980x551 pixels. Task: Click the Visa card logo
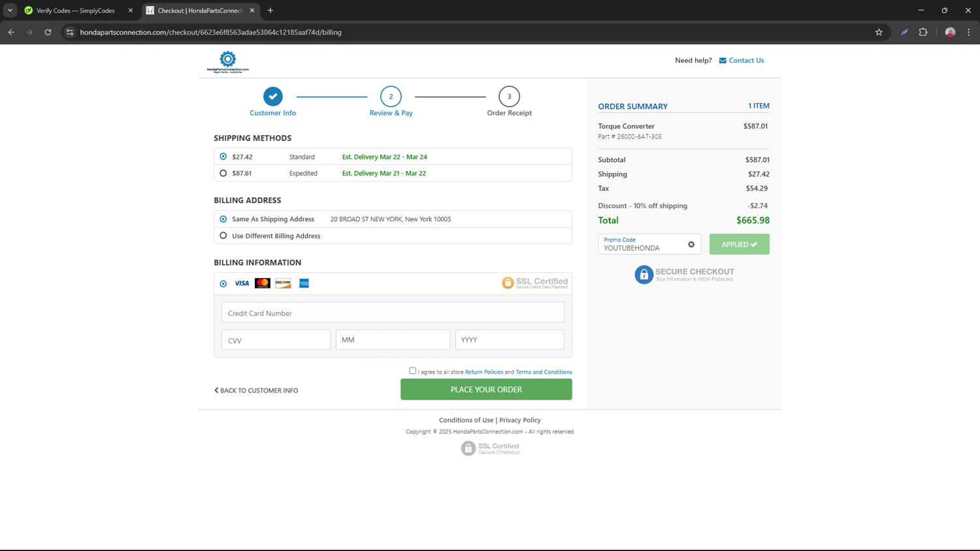[x=242, y=283]
